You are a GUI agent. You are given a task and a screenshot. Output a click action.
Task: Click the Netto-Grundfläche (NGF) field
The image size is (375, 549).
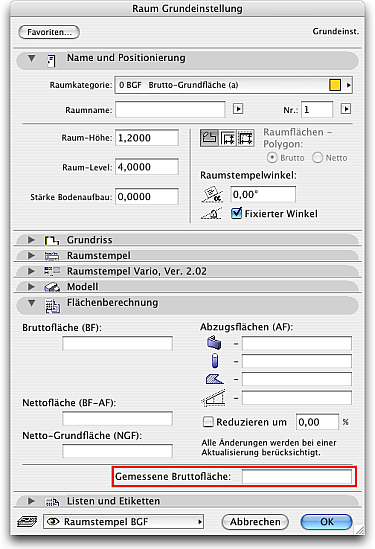tap(117, 451)
